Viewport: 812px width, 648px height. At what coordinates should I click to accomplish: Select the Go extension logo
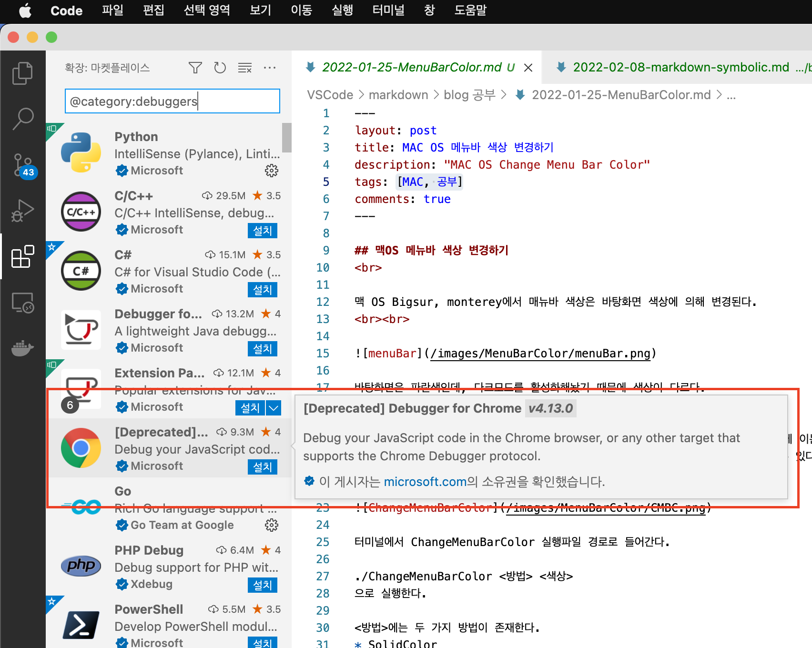81,507
